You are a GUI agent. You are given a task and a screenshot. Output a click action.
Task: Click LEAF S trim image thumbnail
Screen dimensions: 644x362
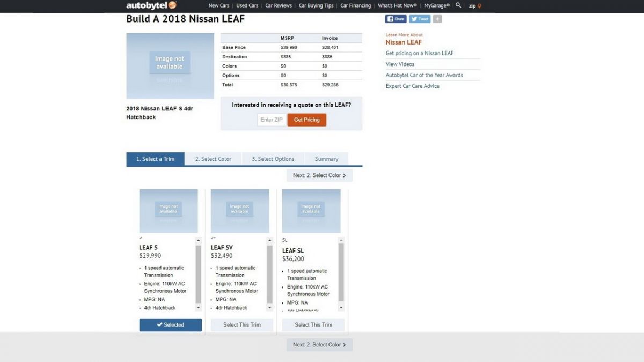click(x=169, y=211)
